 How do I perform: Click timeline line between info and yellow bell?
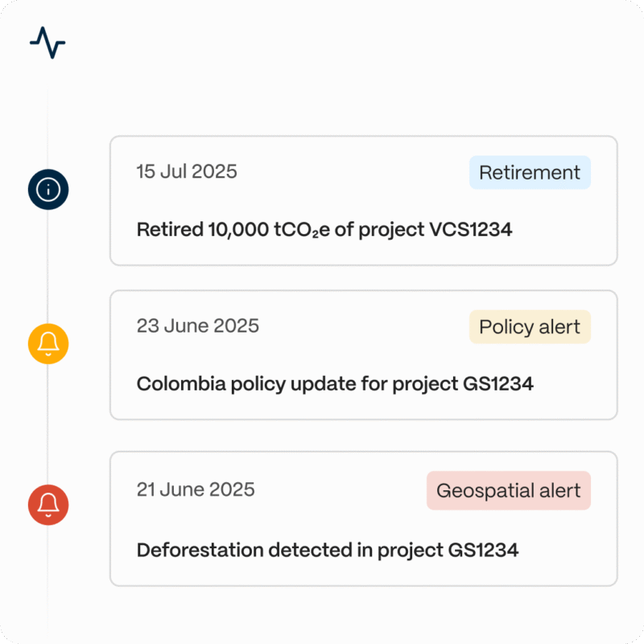coord(47,266)
